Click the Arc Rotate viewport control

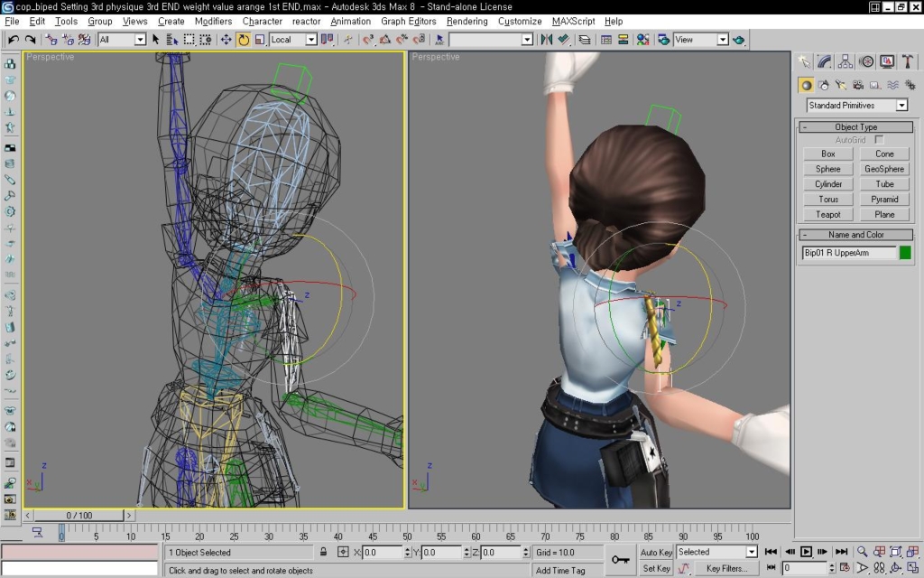pyautogui.click(x=896, y=568)
